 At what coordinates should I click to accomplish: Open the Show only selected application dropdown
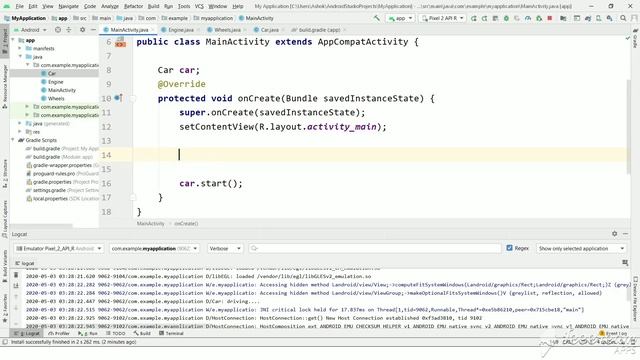(581, 248)
